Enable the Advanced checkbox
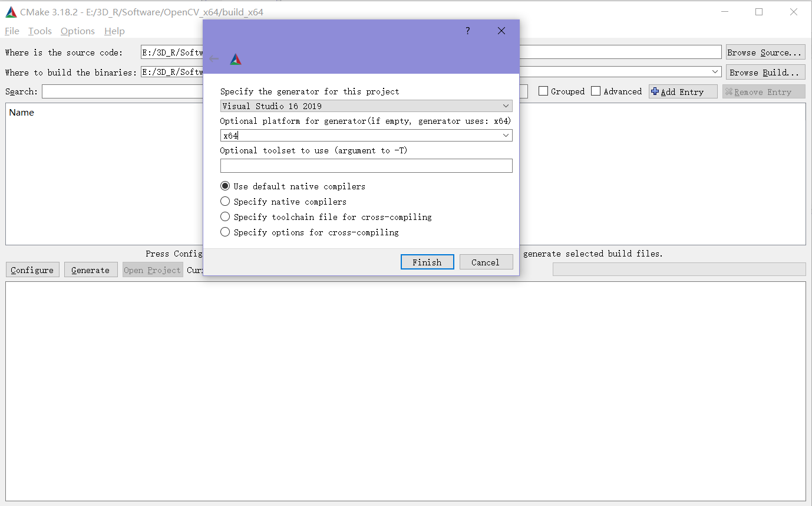This screenshot has height=506, width=812. pyautogui.click(x=596, y=91)
